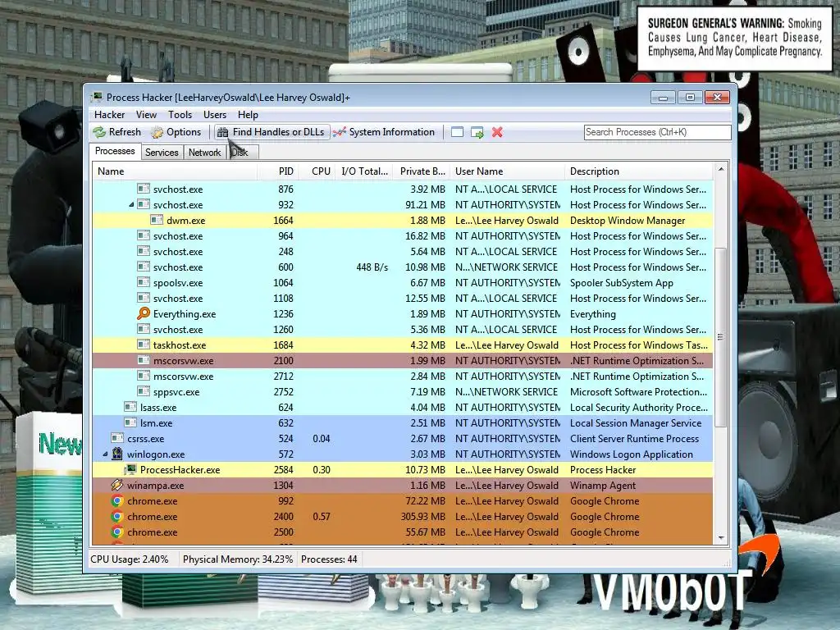Sort by the Name column header
The height and width of the screenshot is (630, 840).
point(176,171)
